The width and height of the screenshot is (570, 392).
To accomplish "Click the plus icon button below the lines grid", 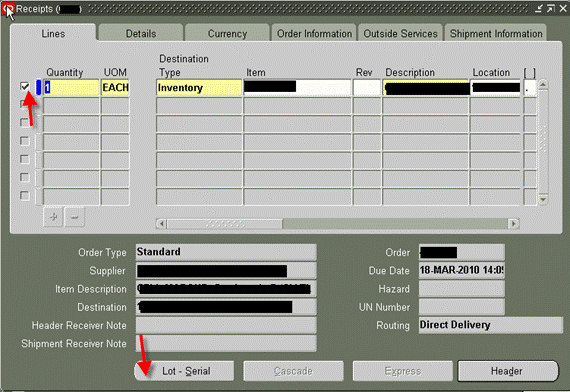I will point(53,217).
